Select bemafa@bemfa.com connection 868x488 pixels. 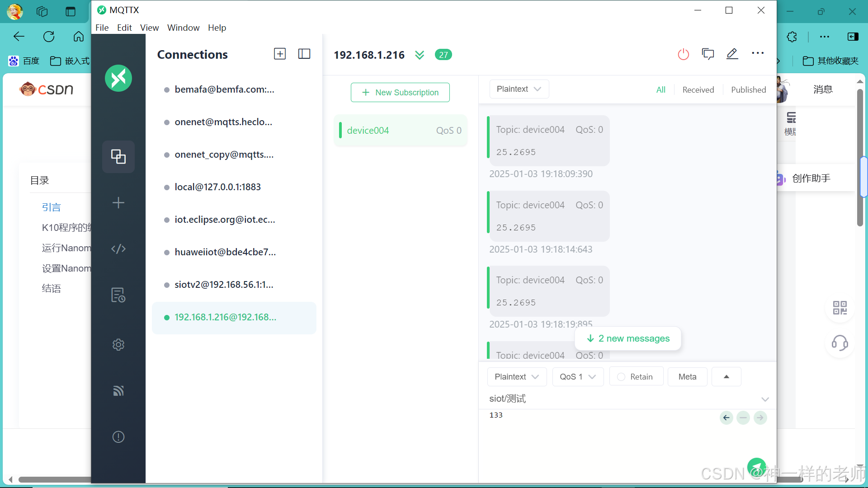(234, 89)
